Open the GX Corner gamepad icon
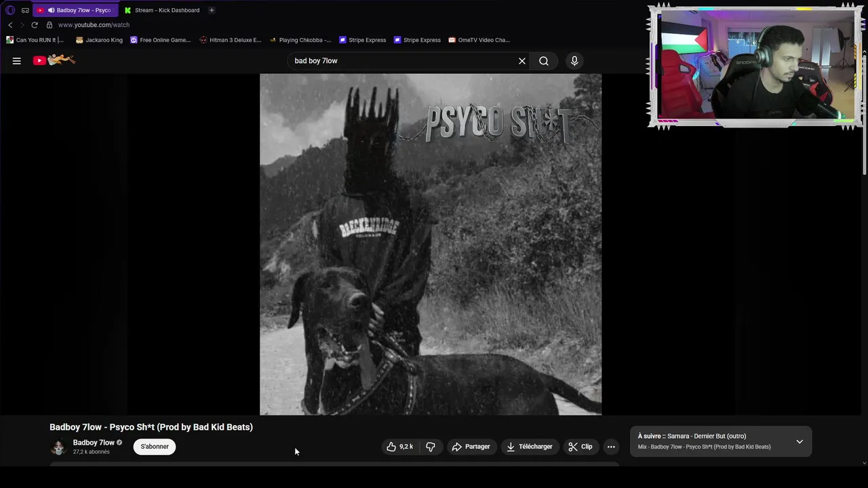The height and width of the screenshot is (488, 868). coord(25,10)
